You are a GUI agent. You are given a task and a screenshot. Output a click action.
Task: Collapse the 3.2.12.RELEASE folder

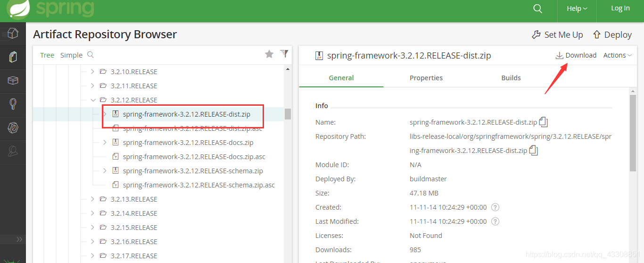pos(92,100)
